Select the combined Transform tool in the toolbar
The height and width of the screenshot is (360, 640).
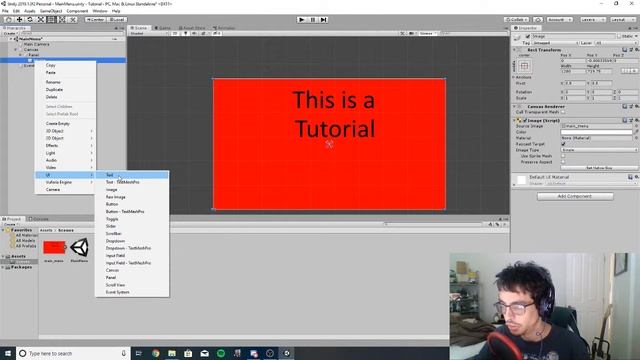click(x=62, y=20)
